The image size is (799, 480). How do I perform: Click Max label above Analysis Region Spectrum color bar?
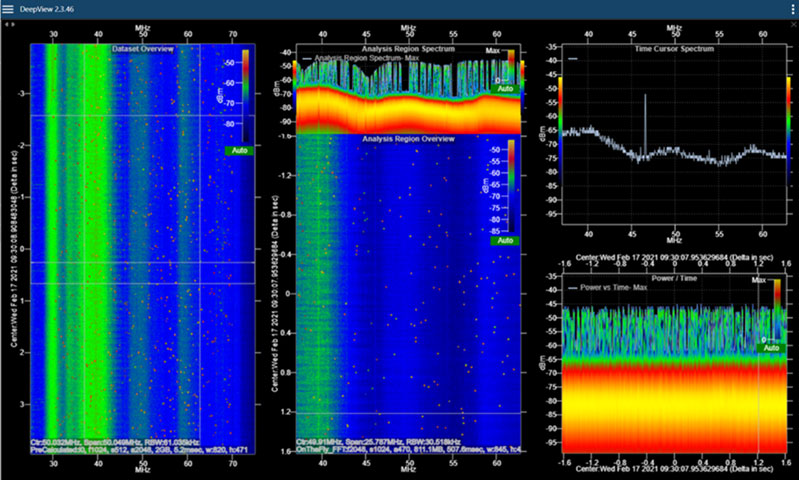pyautogui.click(x=492, y=48)
